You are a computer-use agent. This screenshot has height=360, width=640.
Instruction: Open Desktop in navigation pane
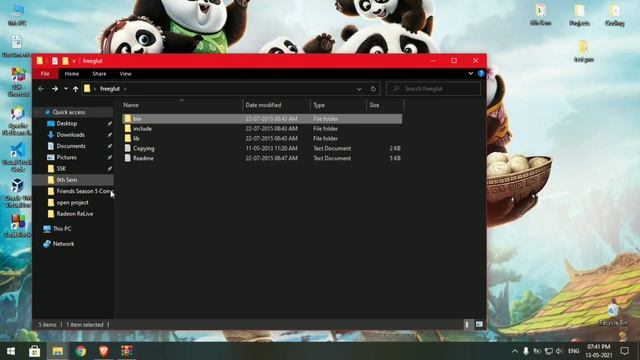click(67, 123)
